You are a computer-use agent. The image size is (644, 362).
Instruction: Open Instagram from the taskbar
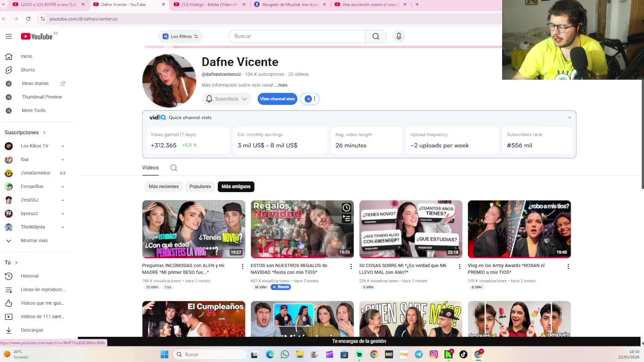(434, 354)
